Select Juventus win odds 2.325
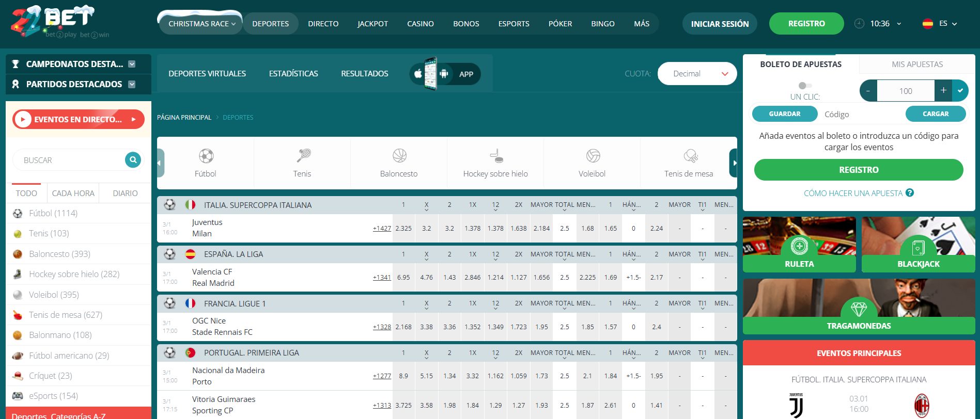980x419 pixels. tap(403, 228)
